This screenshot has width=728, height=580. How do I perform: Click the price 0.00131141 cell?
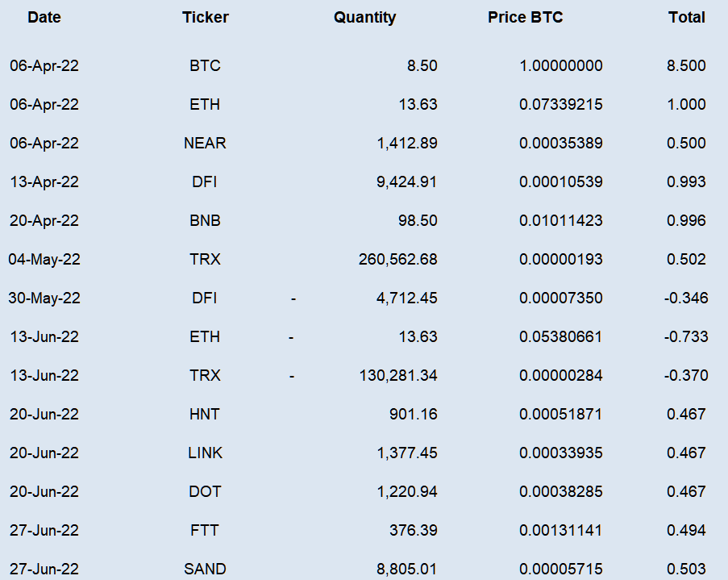pyautogui.click(x=560, y=530)
